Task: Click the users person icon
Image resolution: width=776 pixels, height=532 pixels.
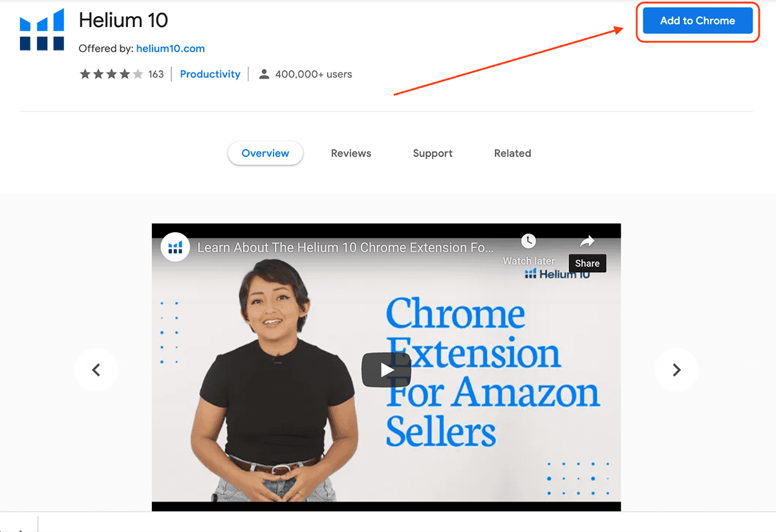Action: tap(264, 74)
